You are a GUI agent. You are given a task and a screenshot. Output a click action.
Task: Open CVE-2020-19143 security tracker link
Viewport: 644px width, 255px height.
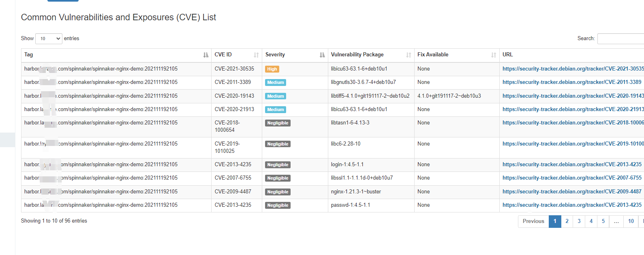point(573,96)
